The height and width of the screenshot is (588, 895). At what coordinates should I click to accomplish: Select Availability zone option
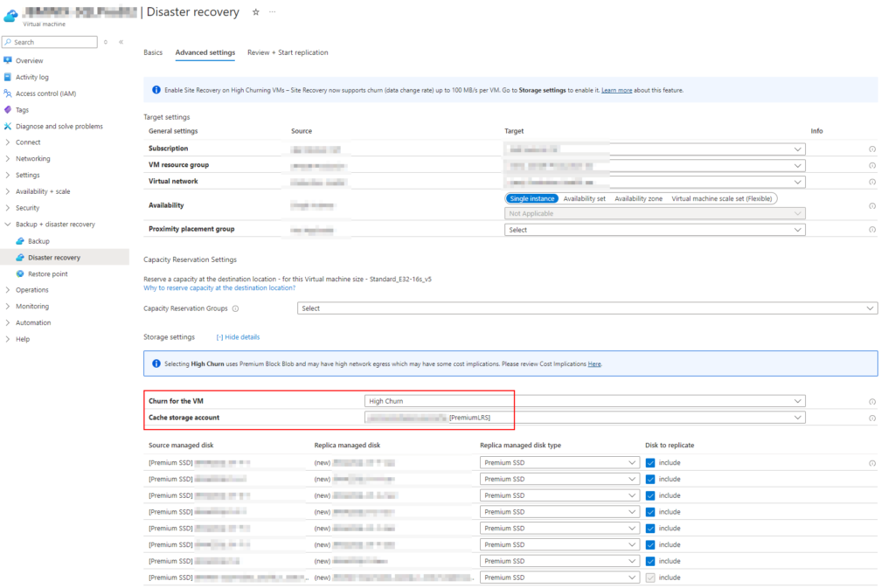638,198
